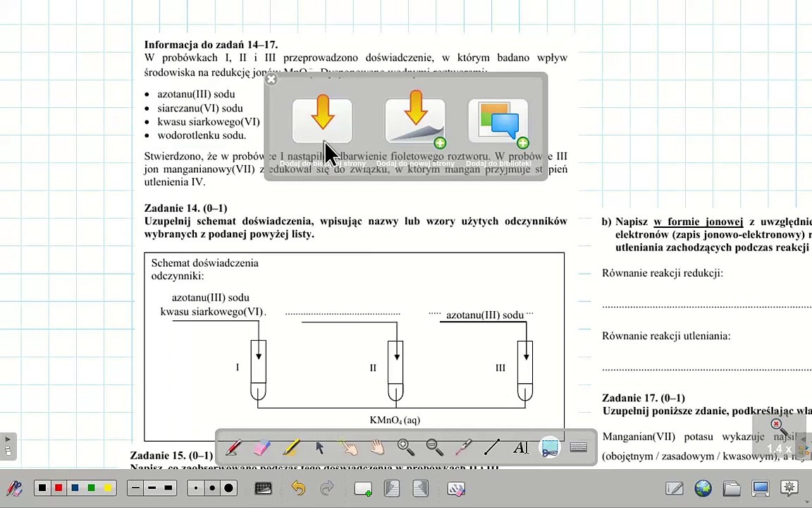
Task: Pick the black pen color
Action: click(x=42, y=488)
